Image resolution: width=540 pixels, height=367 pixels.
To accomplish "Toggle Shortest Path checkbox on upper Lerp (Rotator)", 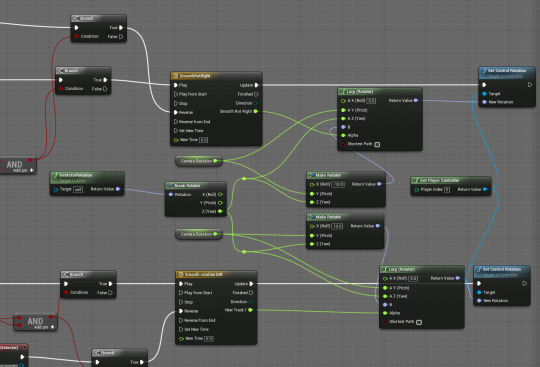I will coord(377,144).
